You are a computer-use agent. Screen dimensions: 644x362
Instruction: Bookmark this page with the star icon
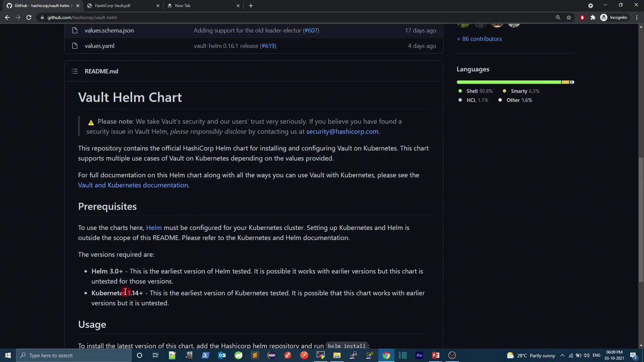(x=569, y=18)
